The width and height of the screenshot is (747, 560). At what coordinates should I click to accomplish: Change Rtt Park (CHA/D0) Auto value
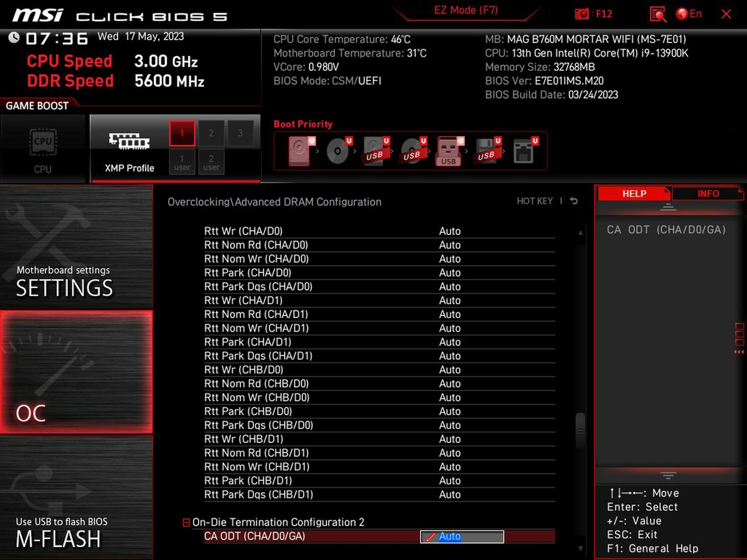coord(450,273)
